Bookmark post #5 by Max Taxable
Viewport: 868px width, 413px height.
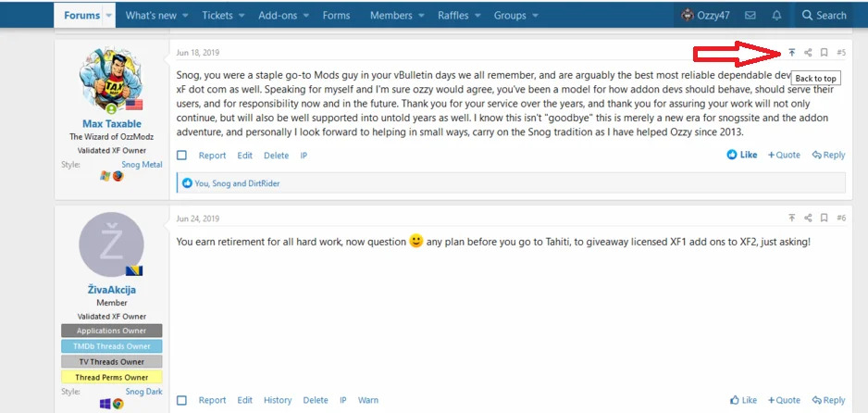pyautogui.click(x=824, y=53)
